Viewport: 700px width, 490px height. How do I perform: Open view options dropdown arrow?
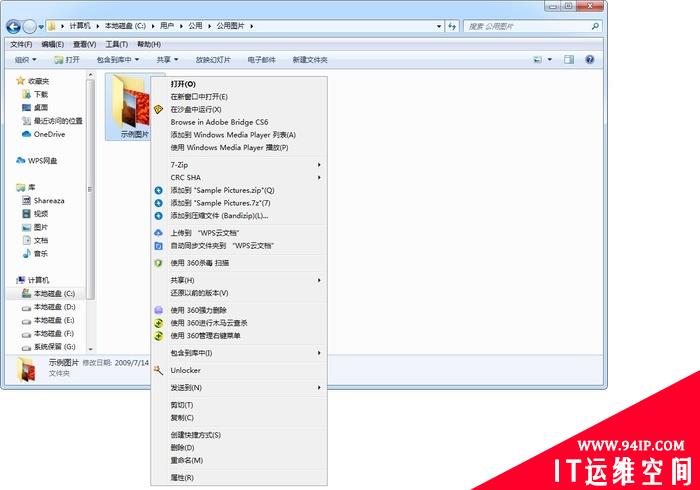[x=550, y=59]
